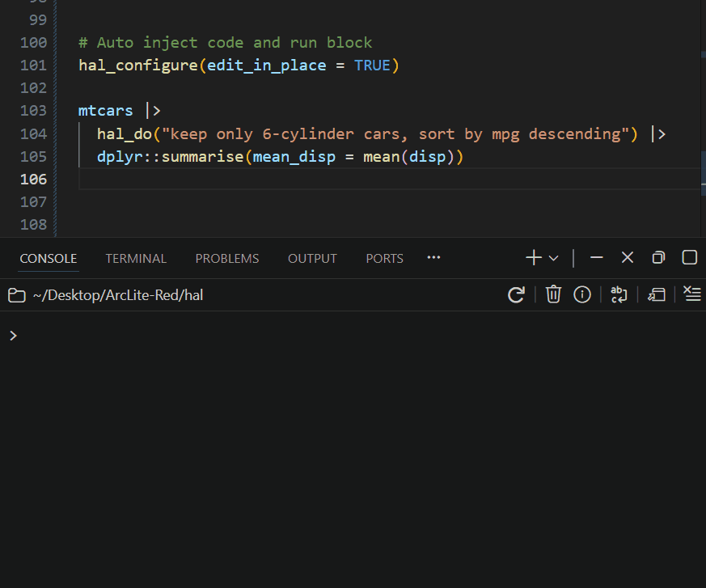Click the mean_disp argument name
706x588 pixels.
coord(294,157)
